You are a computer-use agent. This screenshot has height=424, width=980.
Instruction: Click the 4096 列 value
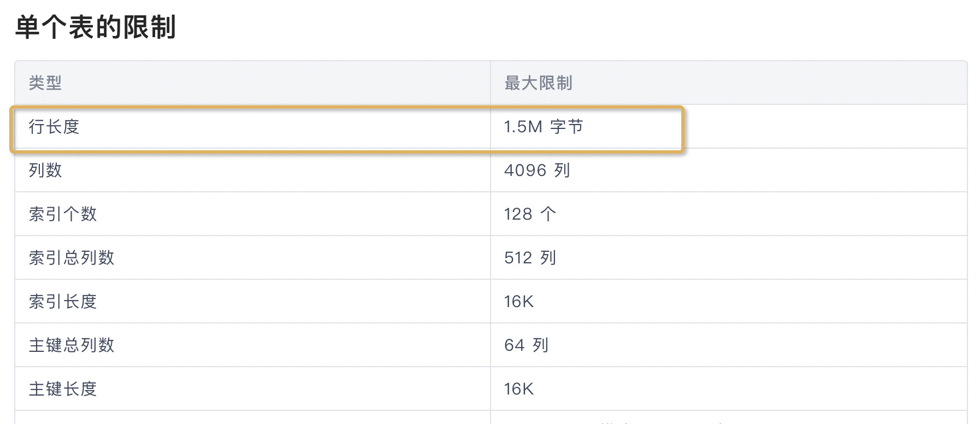coord(537,170)
